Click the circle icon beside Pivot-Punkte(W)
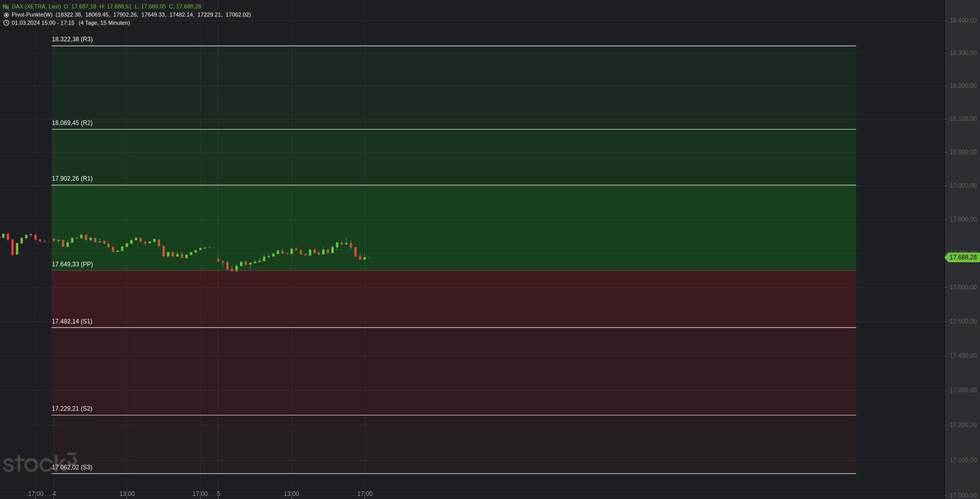Screen dimensions: 980x499 [x=6, y=15]
